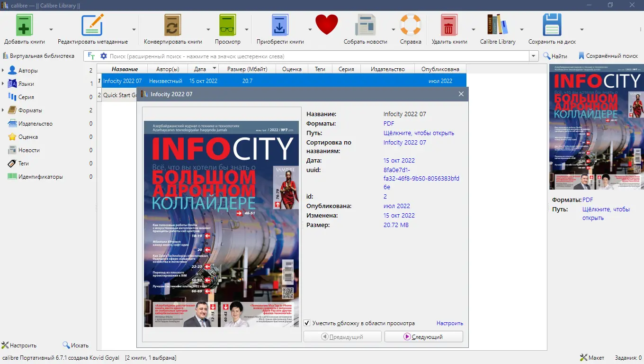Select Новости in the tag browser
The width and height of the screenshot is (644, 364).
(x=29, y=150)
